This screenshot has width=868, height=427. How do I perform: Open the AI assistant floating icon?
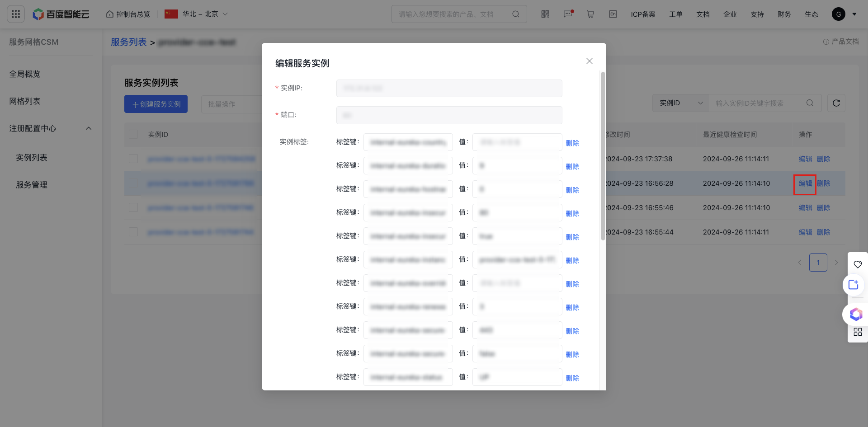(855, 314)
